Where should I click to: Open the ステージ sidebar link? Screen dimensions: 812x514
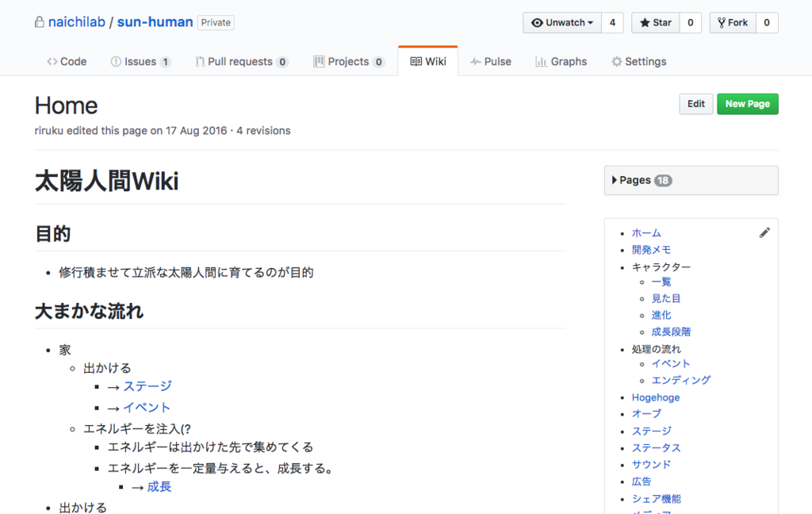point(652,431)
